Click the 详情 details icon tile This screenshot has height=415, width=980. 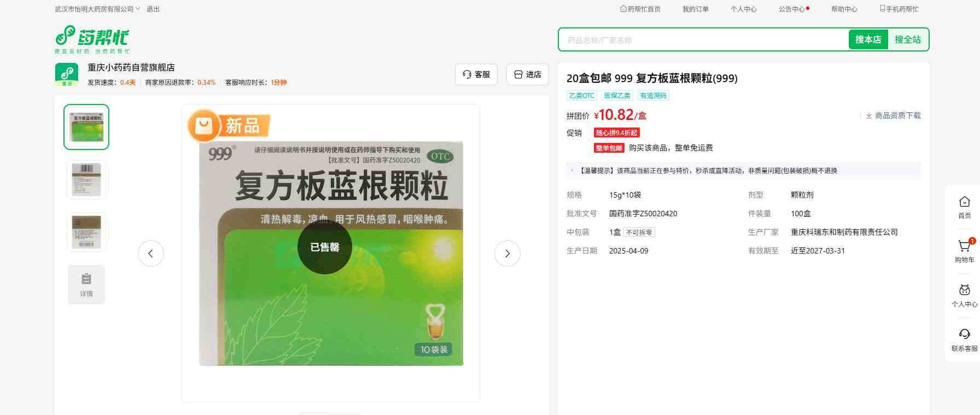(x=86, y=285)
